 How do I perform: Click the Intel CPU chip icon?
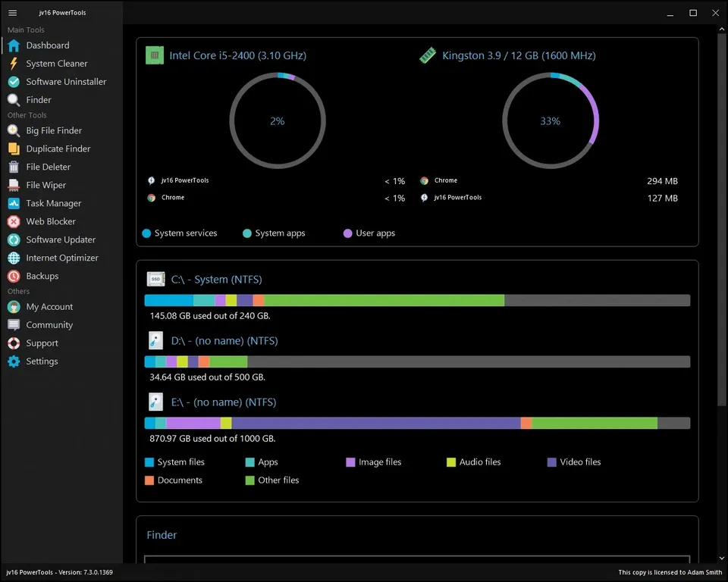click(x=155, y=55)
